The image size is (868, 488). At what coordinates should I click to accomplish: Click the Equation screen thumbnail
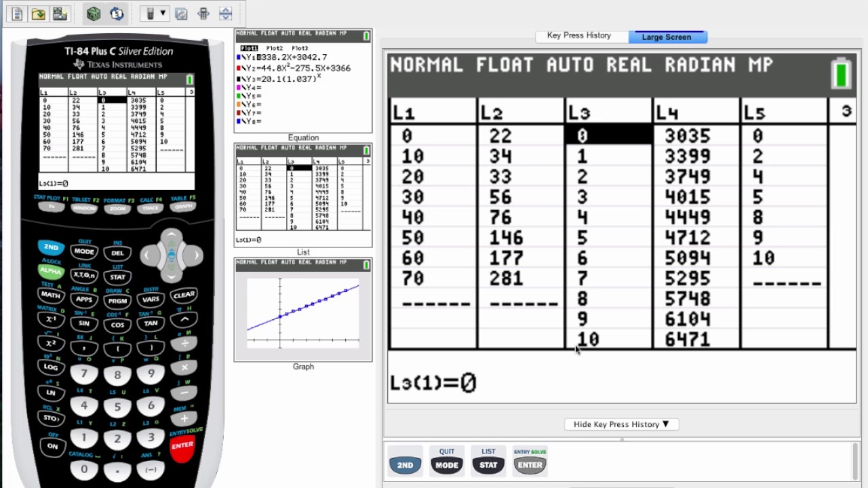pyautogui.click(x=303, y=81)
